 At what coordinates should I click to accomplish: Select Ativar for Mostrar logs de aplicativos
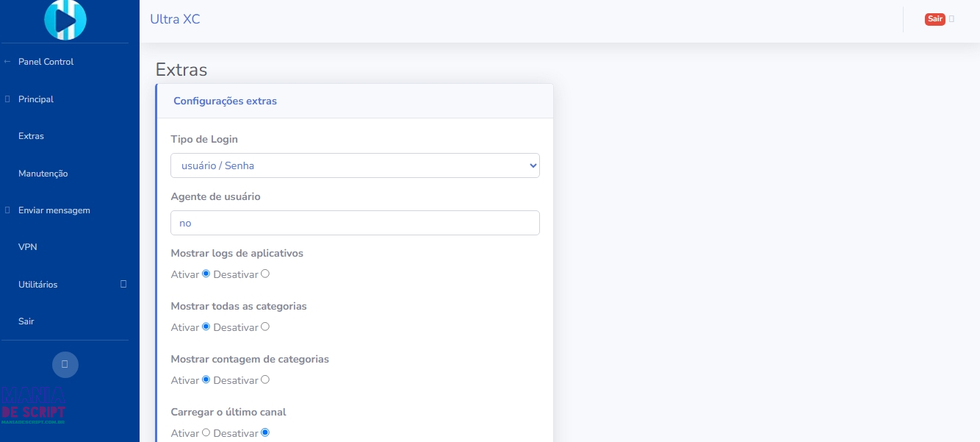pyautogui.click(x=206, y=274)
